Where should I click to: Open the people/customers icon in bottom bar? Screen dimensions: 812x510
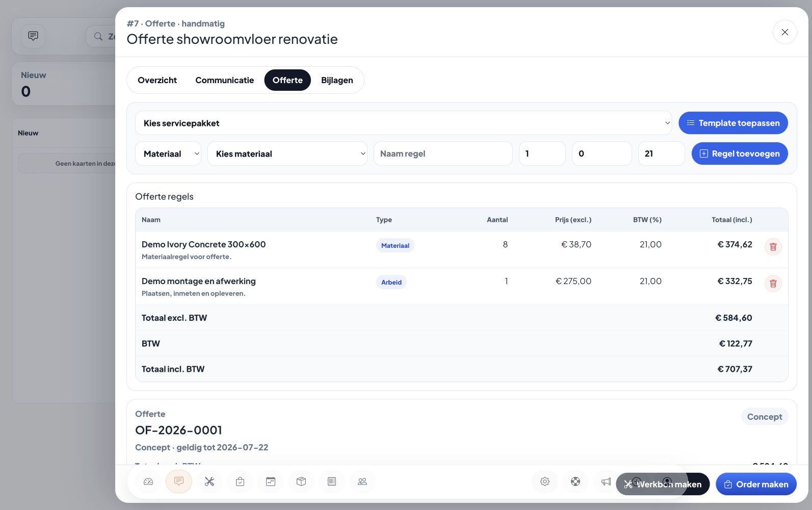click(x=362, y=481)
